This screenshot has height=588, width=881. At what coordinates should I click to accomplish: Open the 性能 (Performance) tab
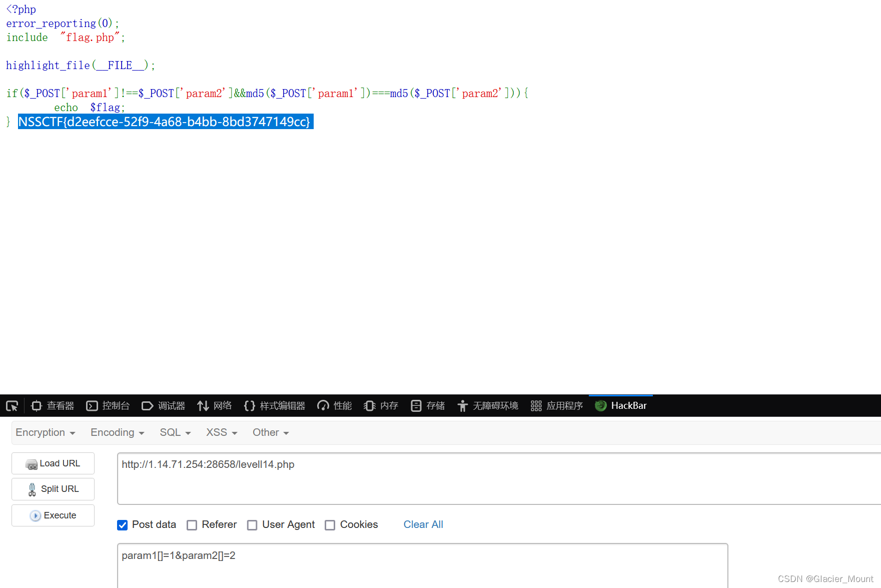click(334, 405)
